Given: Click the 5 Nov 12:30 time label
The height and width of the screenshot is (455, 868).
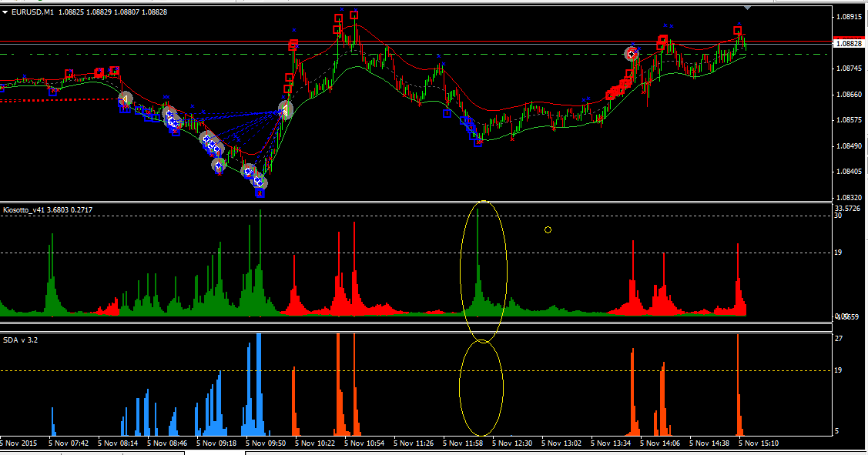Looking at the screenshot, I should [x=512, y=443].
